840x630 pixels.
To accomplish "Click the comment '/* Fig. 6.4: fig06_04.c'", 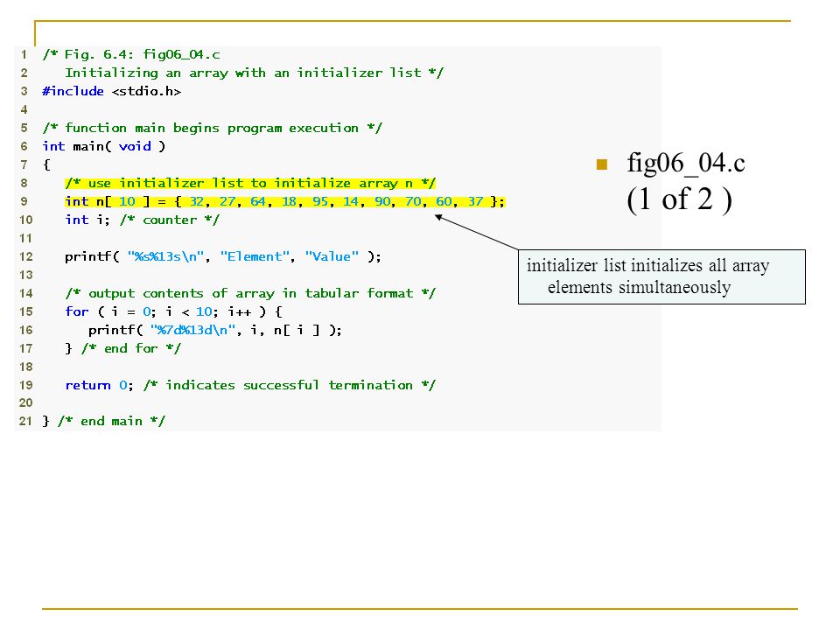I will tap(131, 54).
